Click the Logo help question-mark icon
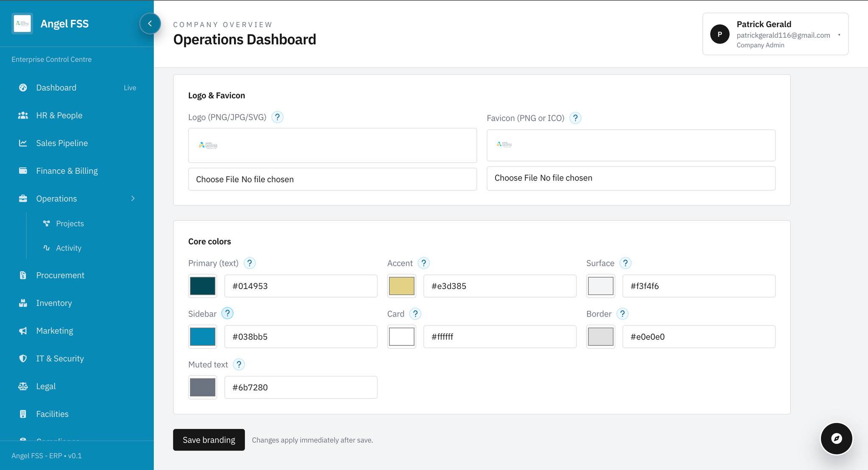 pyautogui.click(x=277, y=117)
